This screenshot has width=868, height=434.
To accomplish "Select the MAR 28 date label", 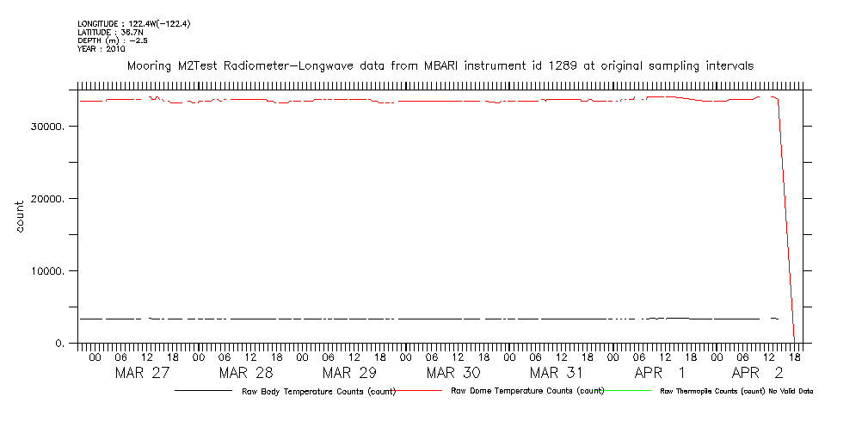I will (x=245, y=373).
